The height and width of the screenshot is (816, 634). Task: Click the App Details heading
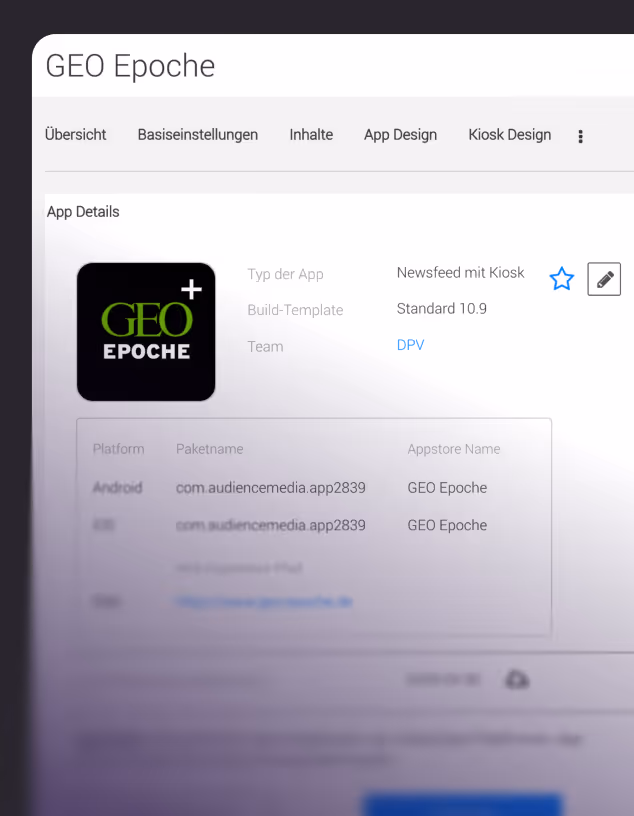tap(83, 212)
